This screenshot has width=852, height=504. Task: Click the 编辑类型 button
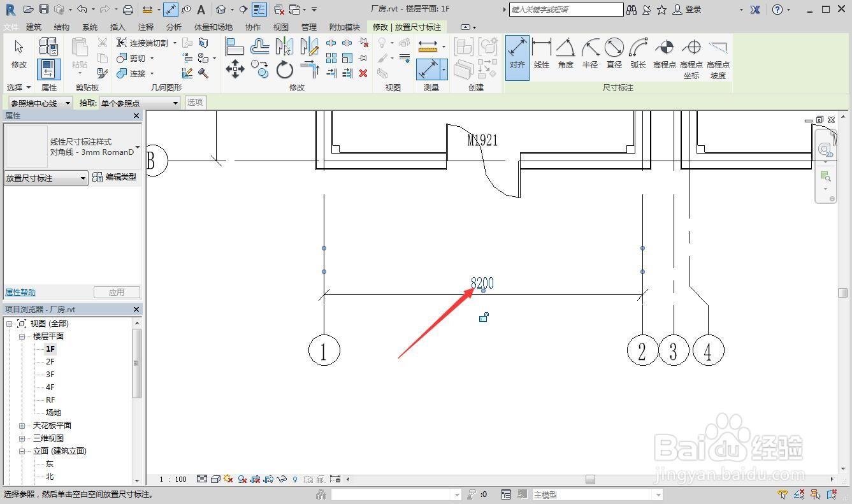(x=115, y=177)
